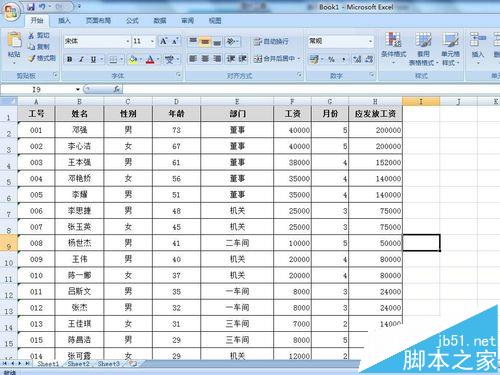Click into the formula bar

pyautogui.click(x=310, y=89)
